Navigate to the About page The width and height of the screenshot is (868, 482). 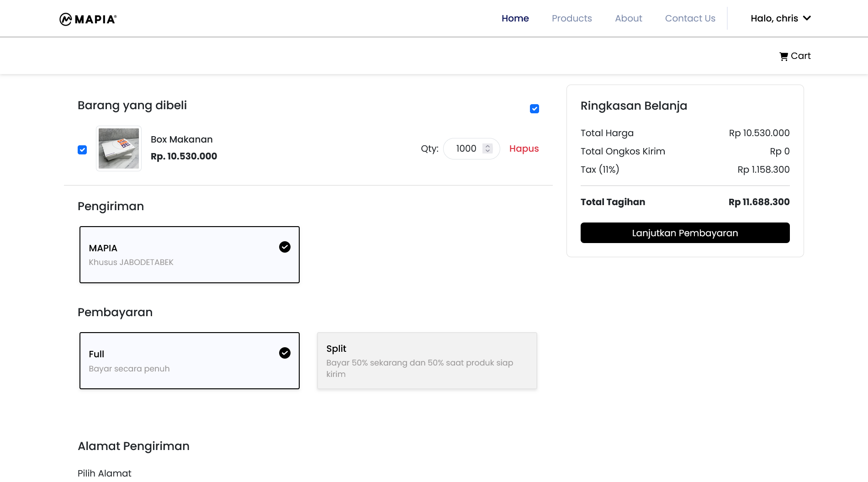coord(628,18)
